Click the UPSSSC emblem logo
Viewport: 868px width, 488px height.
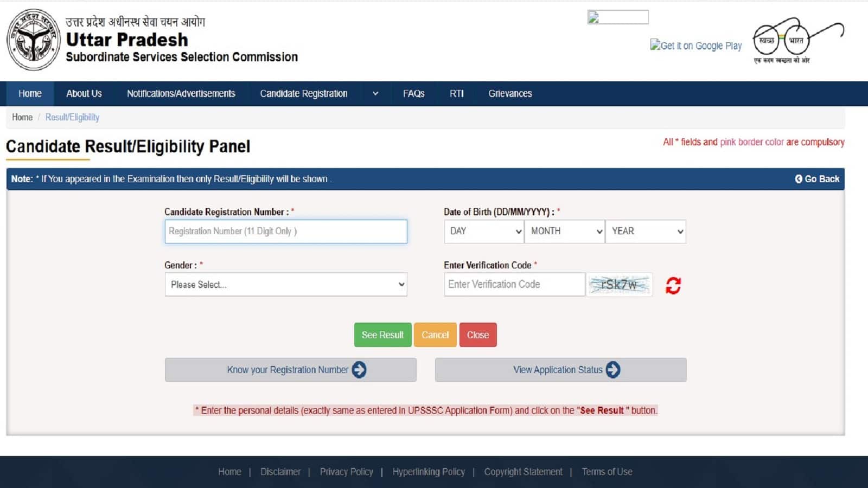point(34,40)
